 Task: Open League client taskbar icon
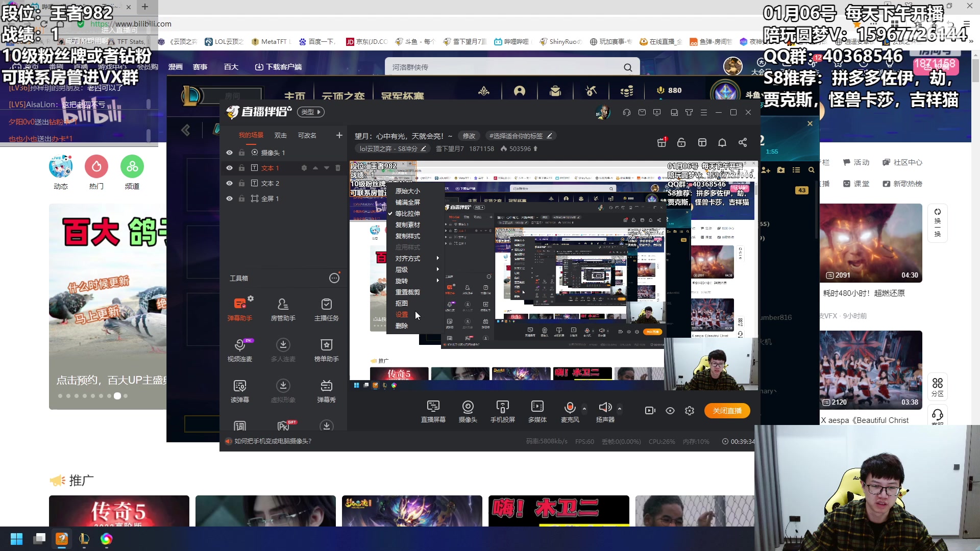point(84,539)
